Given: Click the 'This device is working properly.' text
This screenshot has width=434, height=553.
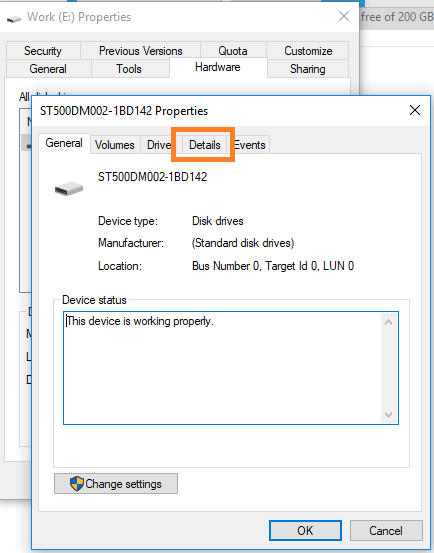Looking at the screenshot, I should (140, 321).
